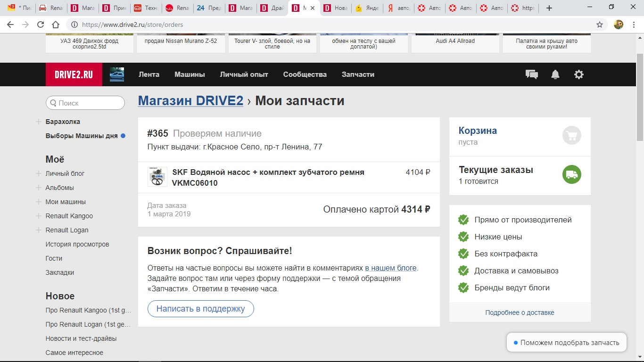This screenshot has height=362, width=644.
Task: Open the Личный опыт menu item
Action: pyautogui.click(x=244, y=74)
